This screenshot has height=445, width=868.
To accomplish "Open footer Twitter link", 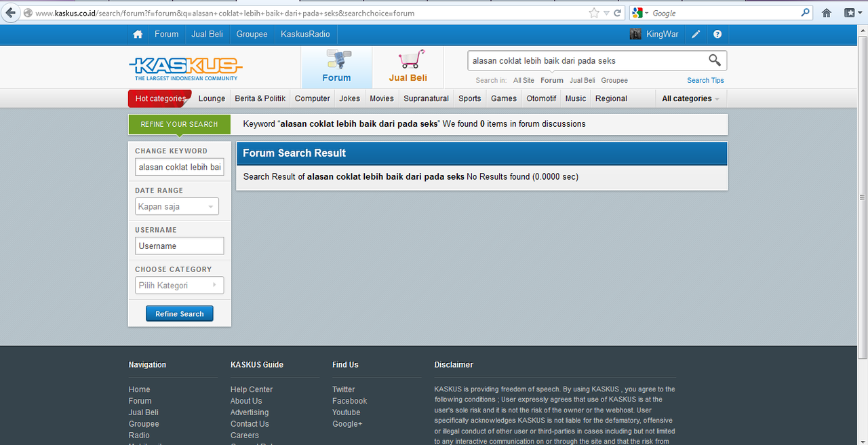I will pyautogui.click(x=344, y=389).
